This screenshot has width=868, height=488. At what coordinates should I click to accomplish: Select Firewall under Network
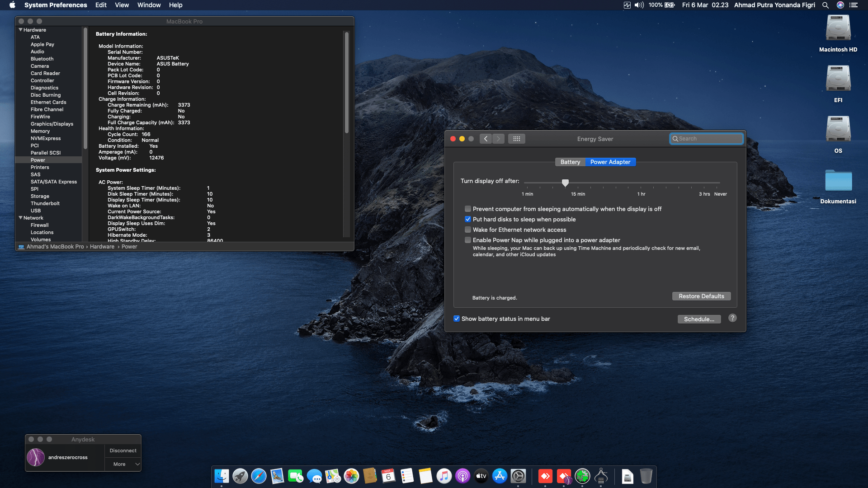[40, 225]
